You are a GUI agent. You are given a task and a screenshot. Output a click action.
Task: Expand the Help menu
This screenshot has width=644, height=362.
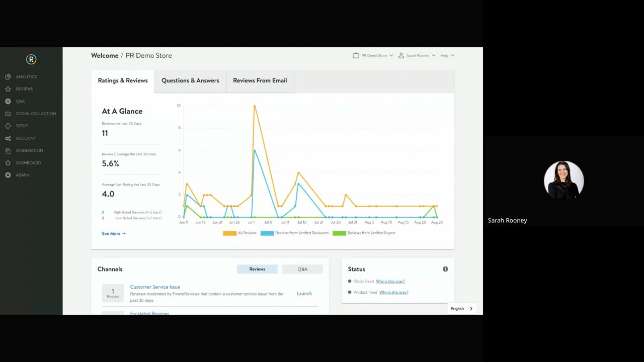click(x=447, y=55)
